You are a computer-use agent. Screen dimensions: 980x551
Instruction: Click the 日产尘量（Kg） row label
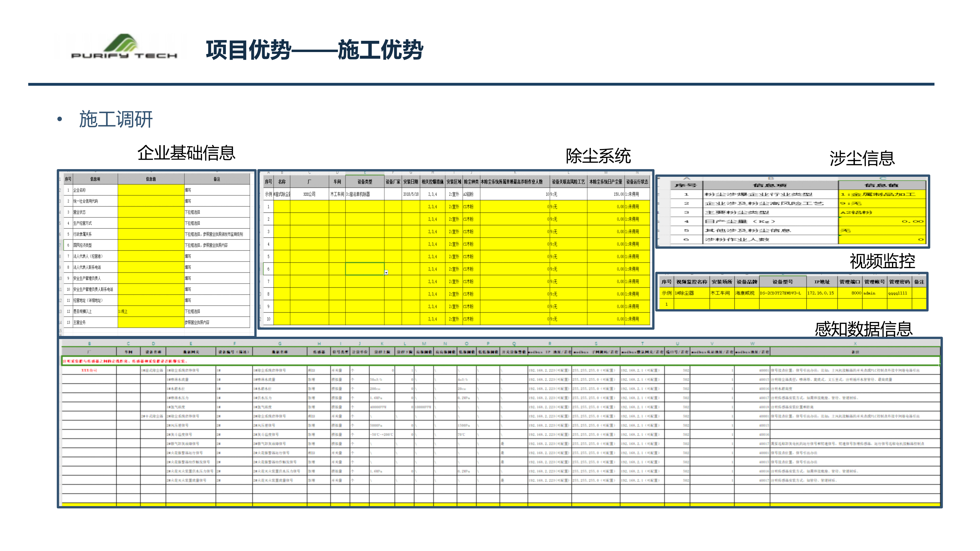point(740,221)
